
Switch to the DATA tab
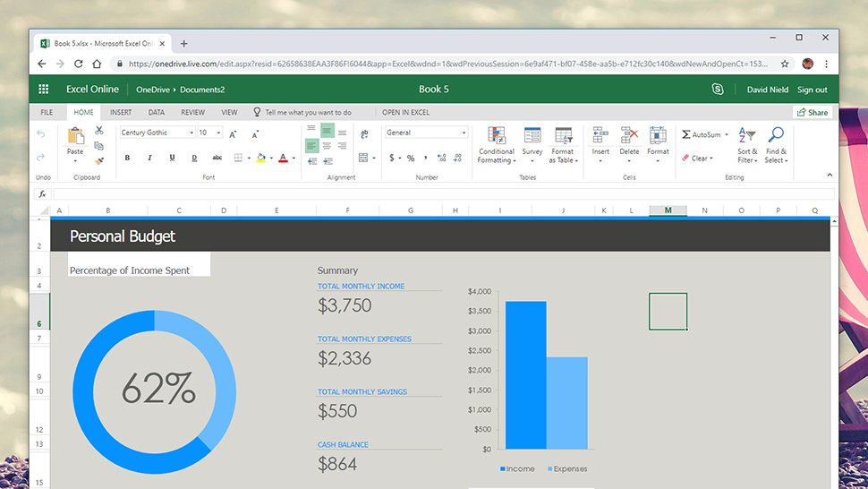tap(156, 113)
